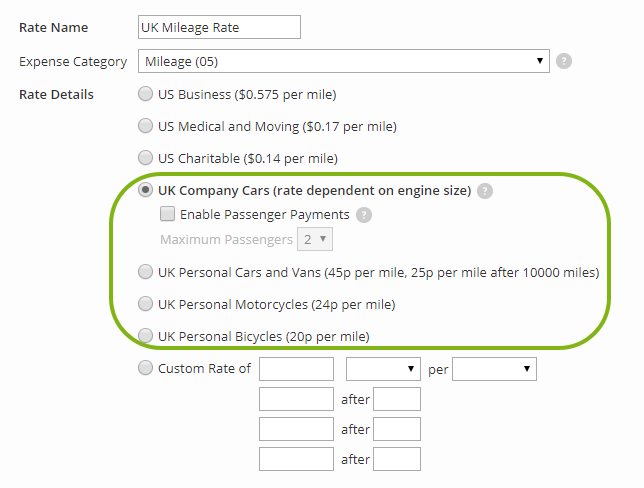Image resolution: width=644 pixels, height=488 pixels.
Task: Click help icon next to UK Company Cars
Action: click(x=485, y=191)
